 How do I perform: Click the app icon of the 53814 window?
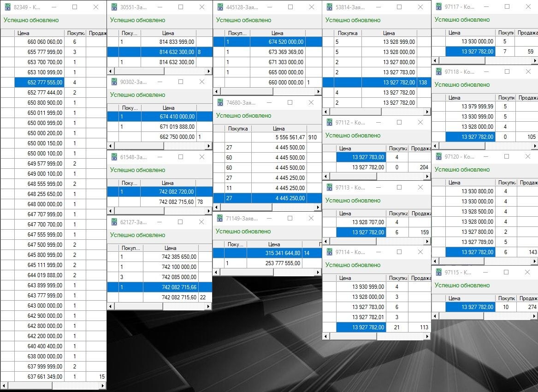coord(329,7)
